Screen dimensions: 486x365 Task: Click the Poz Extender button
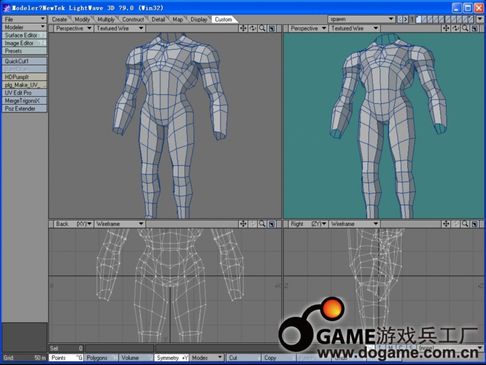24,109
